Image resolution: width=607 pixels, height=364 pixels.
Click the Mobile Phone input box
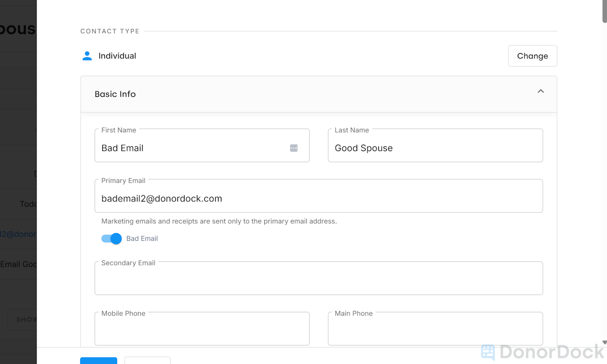point(202,331)
